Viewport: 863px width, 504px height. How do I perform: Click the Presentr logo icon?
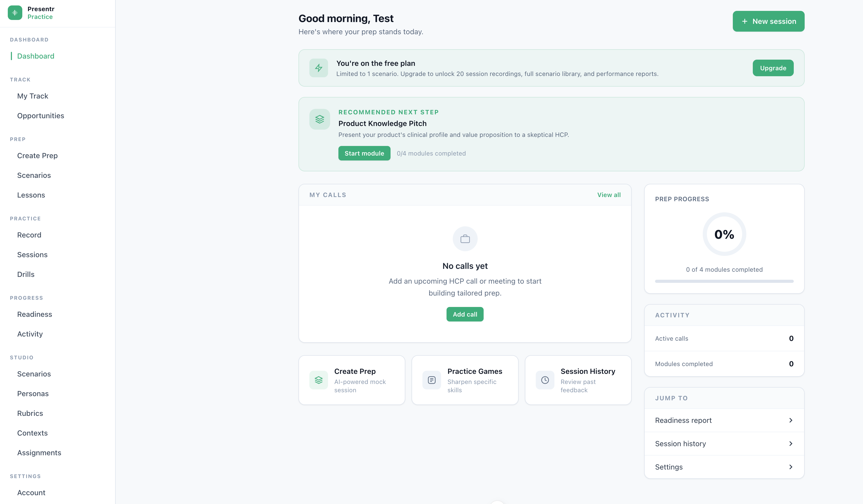tap(15, 13)
